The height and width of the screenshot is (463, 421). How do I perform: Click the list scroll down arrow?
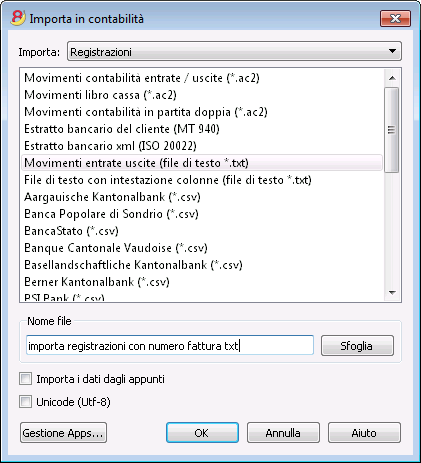(392, 293)
